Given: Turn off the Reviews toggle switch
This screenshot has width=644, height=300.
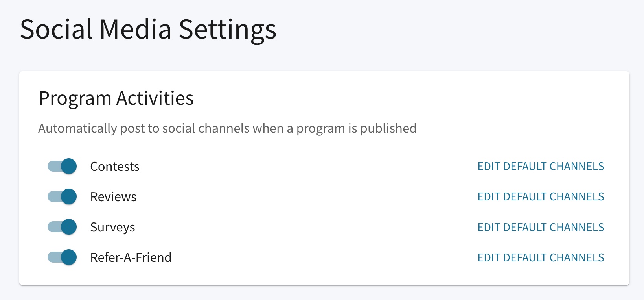Looking at the screenshot, I should (x=62, y=196).
